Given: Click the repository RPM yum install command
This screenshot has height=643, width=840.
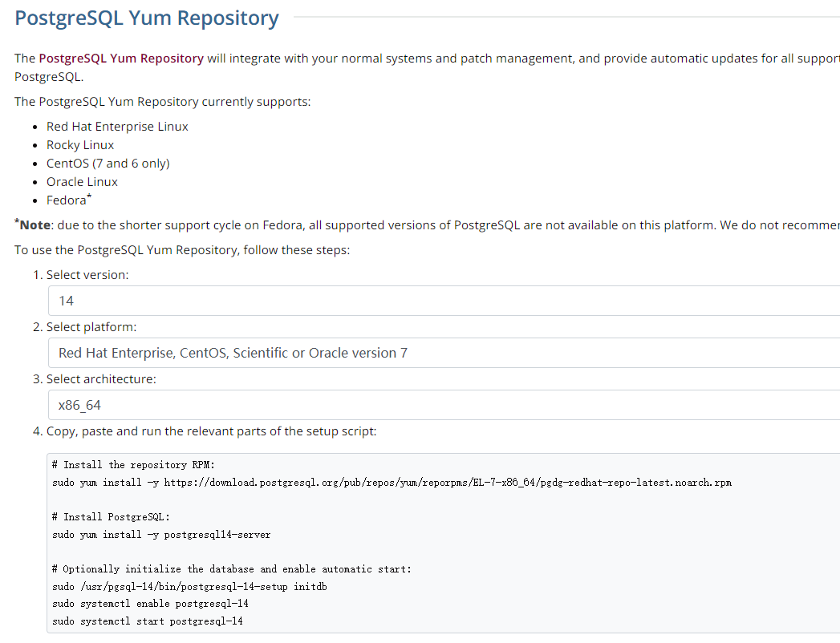Looking at the screenshot, I should 392,483.
